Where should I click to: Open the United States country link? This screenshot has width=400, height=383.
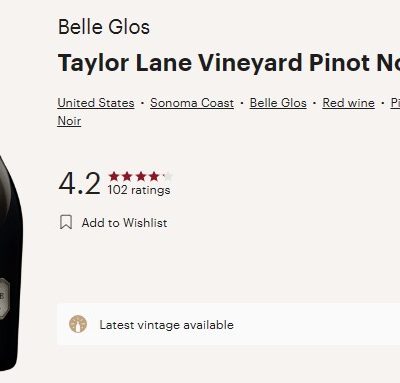tap(96, 103)
